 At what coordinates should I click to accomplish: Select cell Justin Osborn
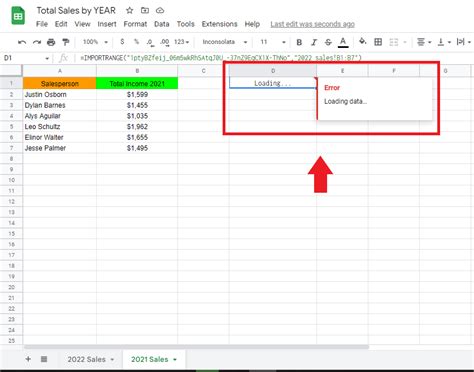(x=60, y=94)
